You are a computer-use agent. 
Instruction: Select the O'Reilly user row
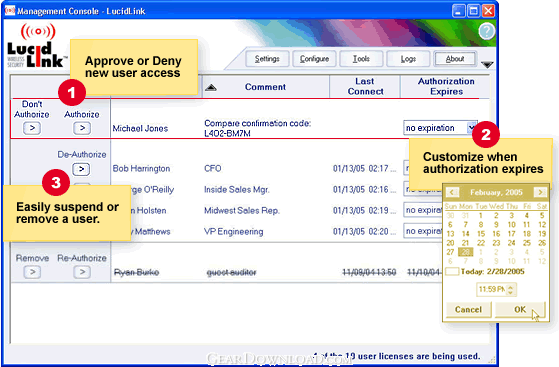point(153,190)
